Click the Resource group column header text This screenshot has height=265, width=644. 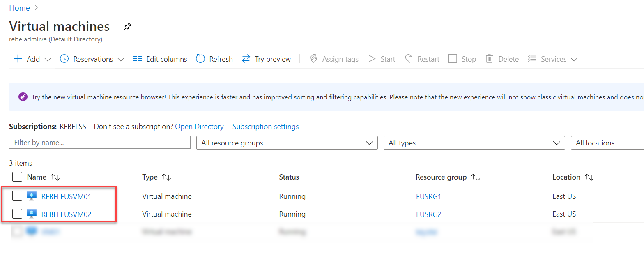(441, 177)
